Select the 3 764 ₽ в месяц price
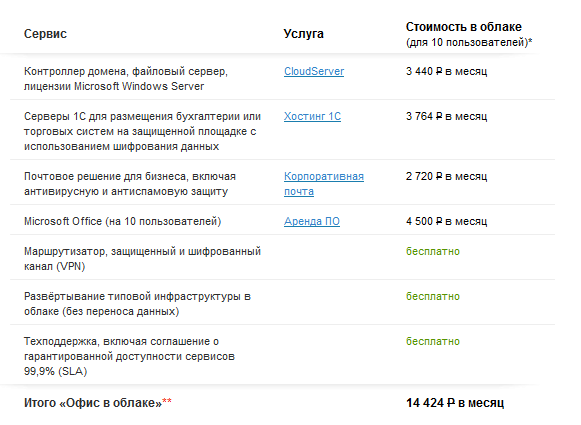 click(x=446, y=116)
